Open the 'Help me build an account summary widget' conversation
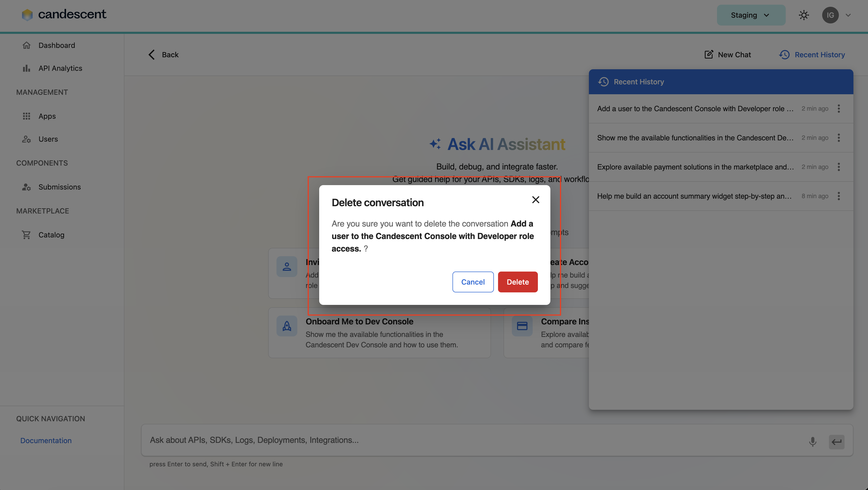Image resolution: width=868 pixels, height=490 pixels. pos(694,196)
